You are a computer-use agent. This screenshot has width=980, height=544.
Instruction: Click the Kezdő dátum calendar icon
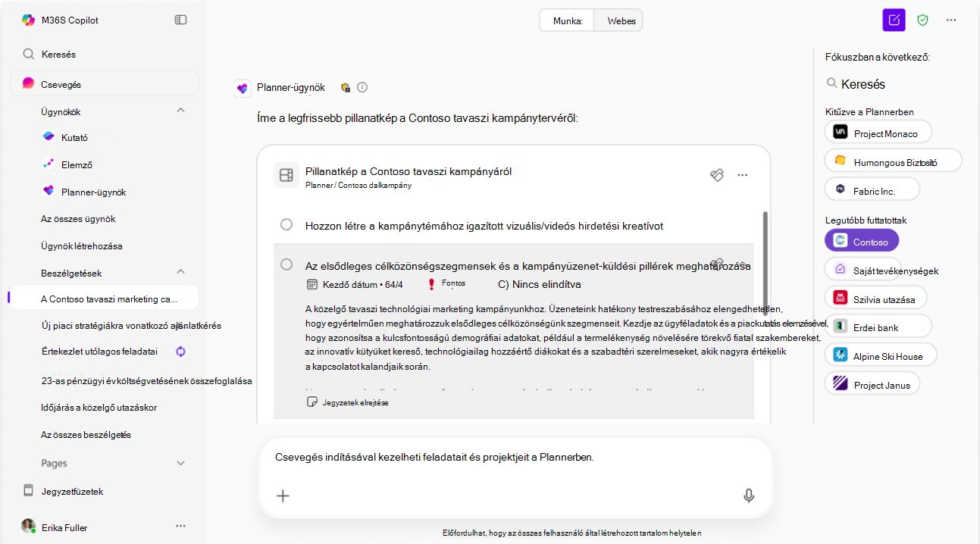312,284
